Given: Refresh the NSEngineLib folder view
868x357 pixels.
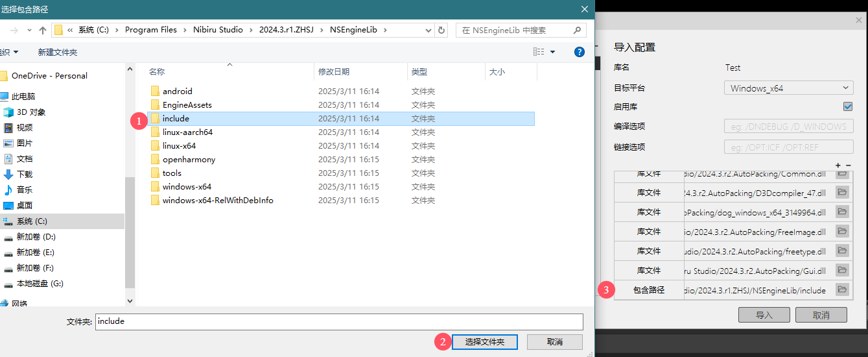Looking at the screenshot, I should click(x=442, y=30).
